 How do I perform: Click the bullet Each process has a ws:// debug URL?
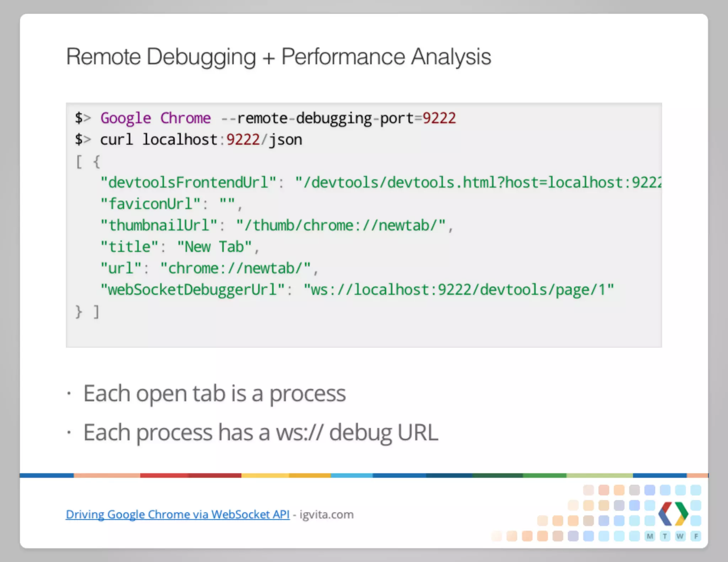(261, 433)
